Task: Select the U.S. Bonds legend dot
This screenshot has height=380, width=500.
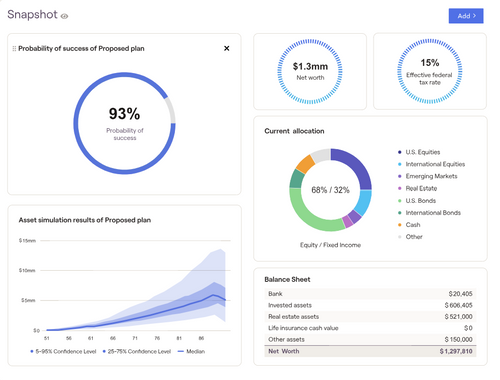Action: (x=400, y=201)
